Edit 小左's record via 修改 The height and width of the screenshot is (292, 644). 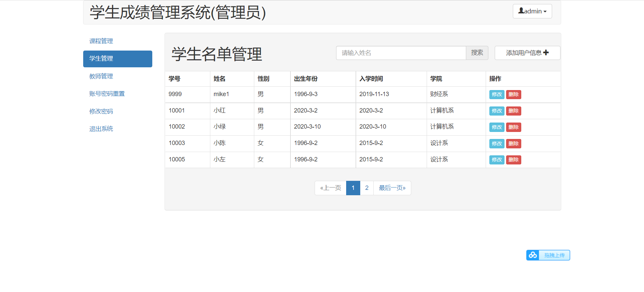[x=497, y=160]
